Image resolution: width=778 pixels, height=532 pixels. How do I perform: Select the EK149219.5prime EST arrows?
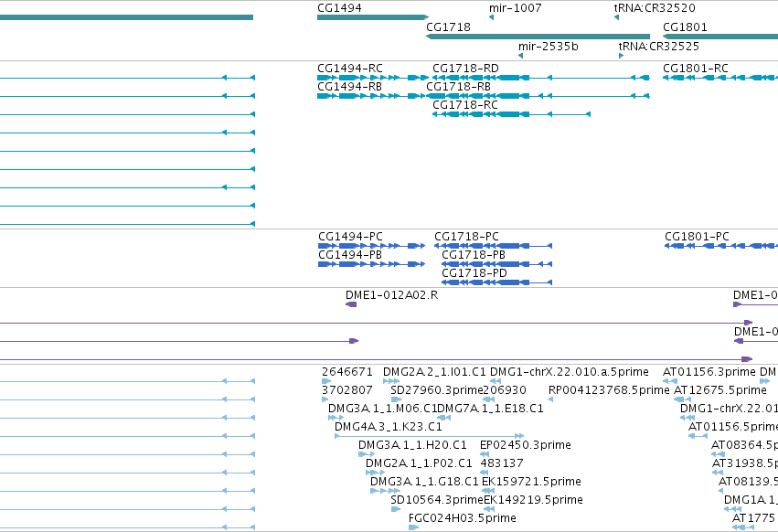[x=489, y=510]
